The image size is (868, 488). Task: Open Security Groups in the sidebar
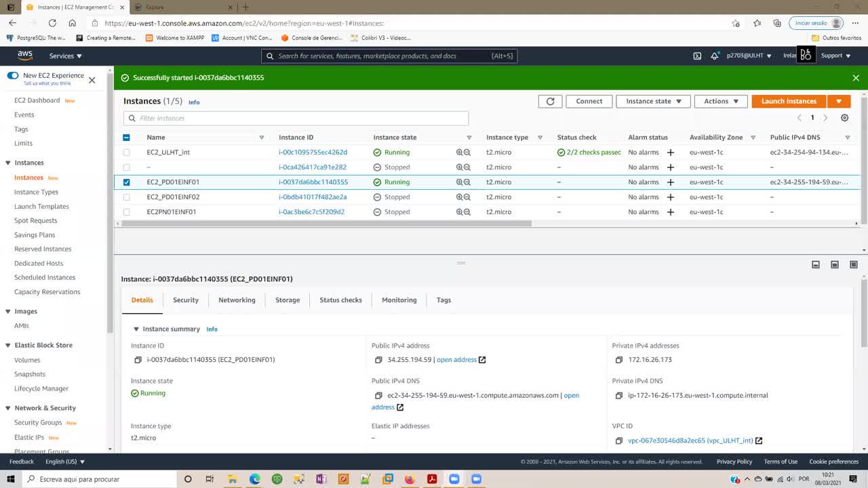tap(38, 423)
